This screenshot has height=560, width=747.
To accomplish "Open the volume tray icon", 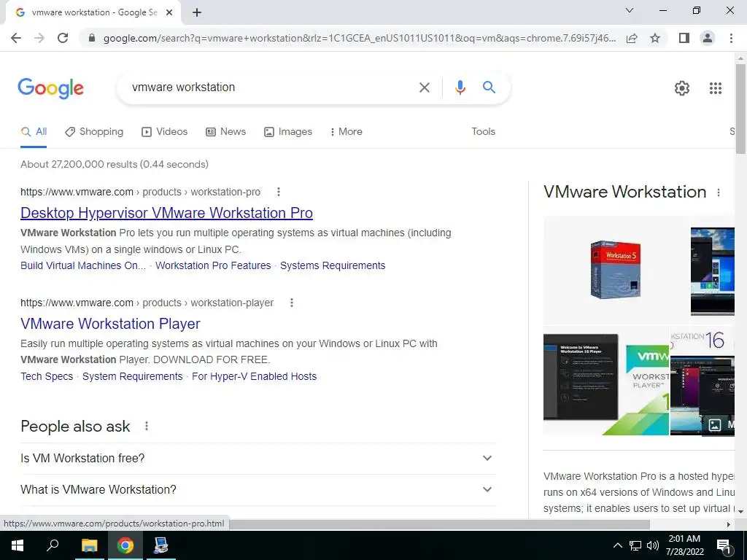I will tap(653, 545).
